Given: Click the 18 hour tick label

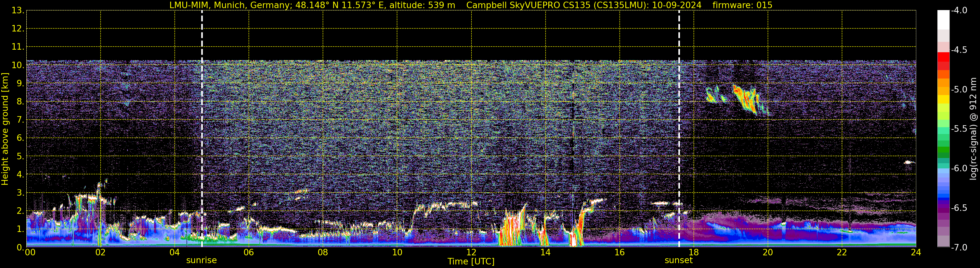Looking at the screenshot, I should point(694,252).
